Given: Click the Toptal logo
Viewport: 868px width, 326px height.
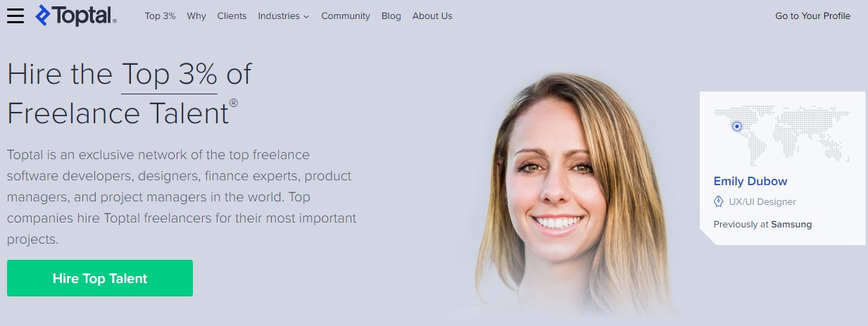Looking at the screenshot, I should click(76, 15).
